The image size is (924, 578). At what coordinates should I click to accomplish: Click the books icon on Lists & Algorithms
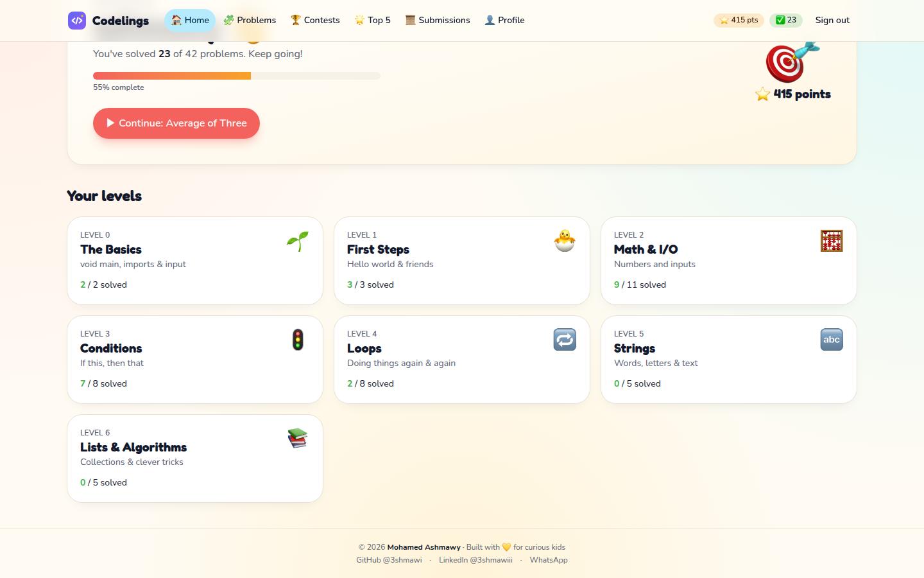point(298,439)
